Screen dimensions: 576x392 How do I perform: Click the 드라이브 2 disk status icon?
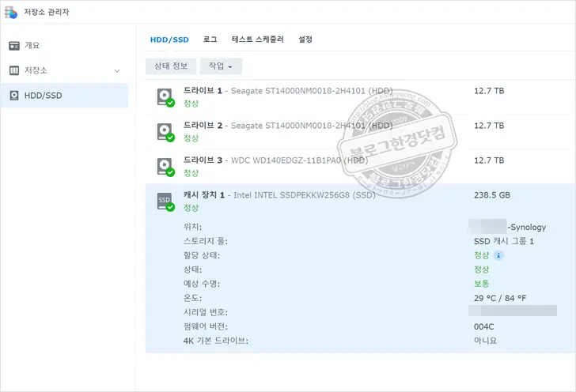point(165,132)
